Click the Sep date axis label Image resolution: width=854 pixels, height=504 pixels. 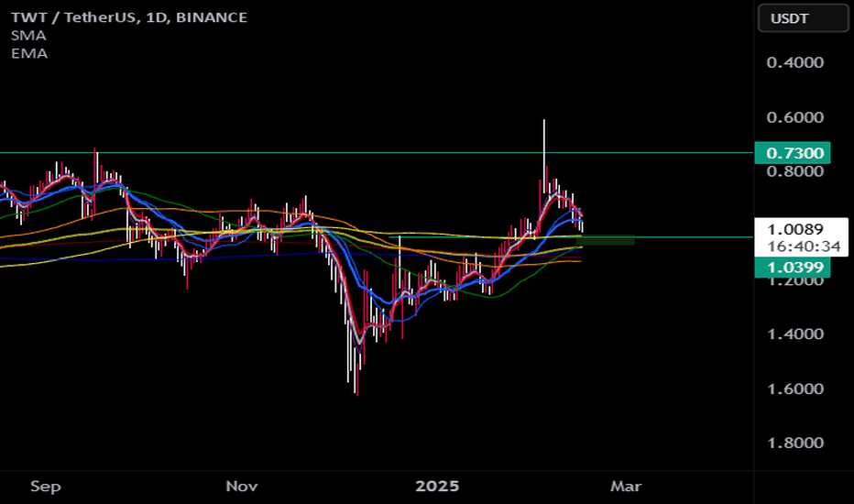coord(45,486)
